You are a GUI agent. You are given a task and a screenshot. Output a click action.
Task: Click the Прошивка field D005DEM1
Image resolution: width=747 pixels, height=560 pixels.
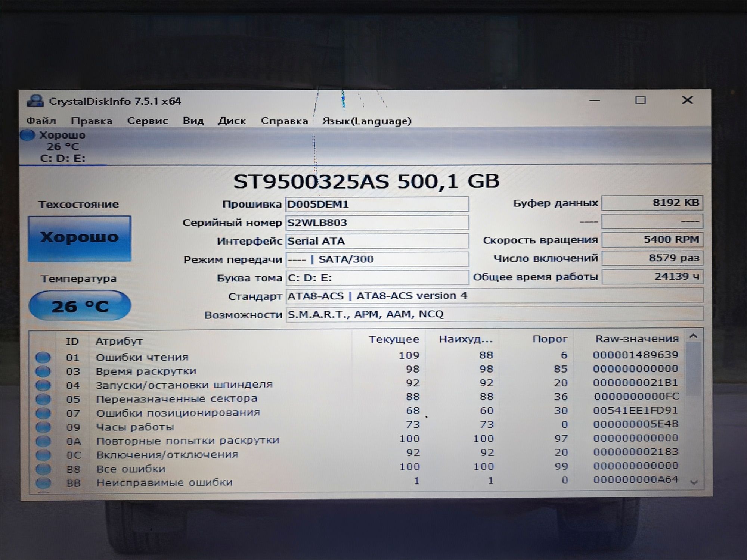pyautogui.click(x=377, y=204)
